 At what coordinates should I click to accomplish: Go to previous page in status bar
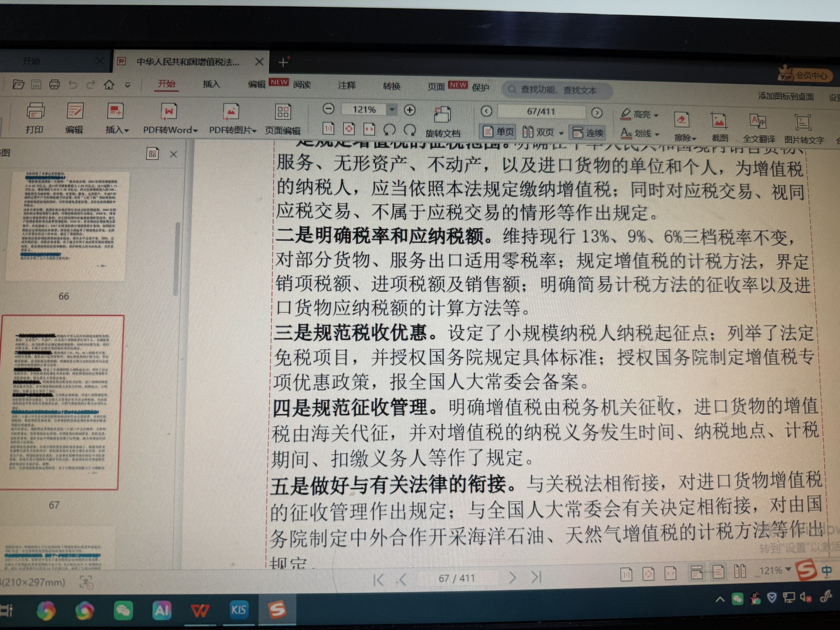point(403,579)
